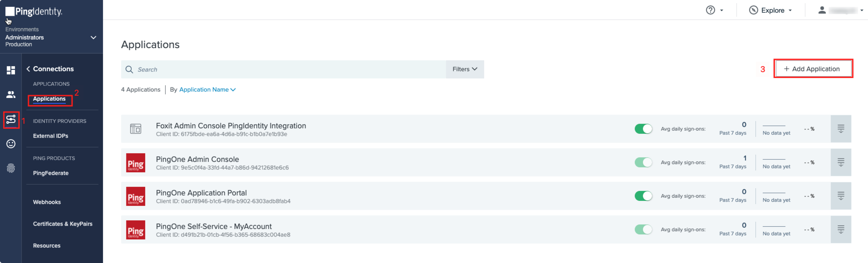Click the PingOne Admin Console Client ID text

point(222,168)
